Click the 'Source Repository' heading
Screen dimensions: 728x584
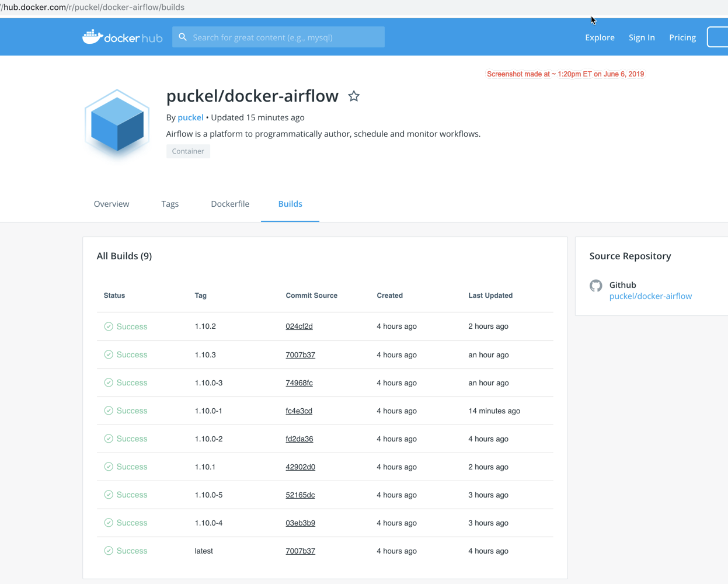tap(630, 256)
